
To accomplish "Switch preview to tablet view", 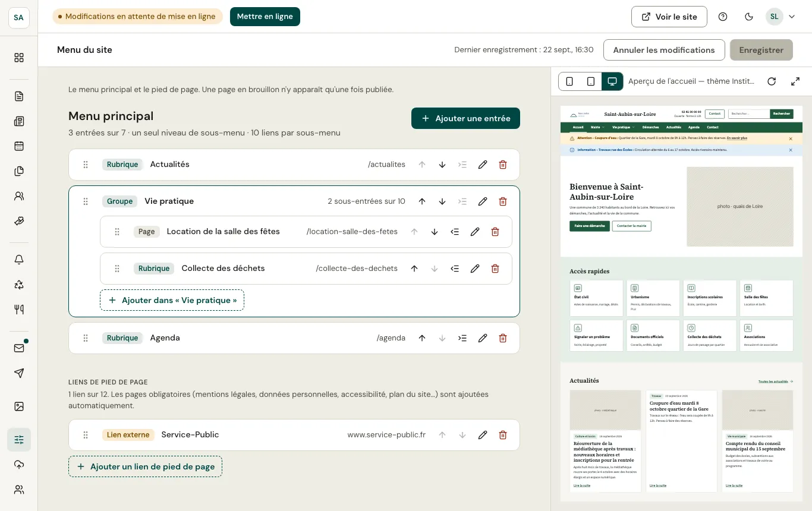I will 591,81.
